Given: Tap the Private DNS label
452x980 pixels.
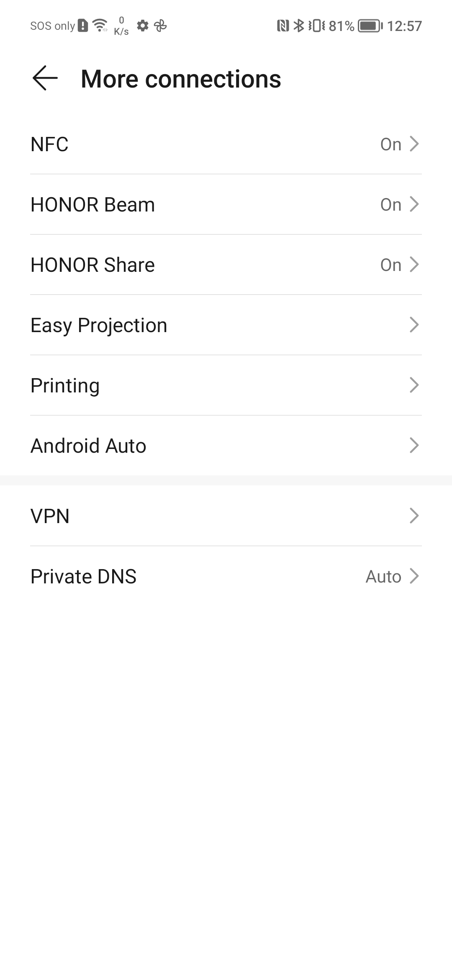Looking at the screenshot, I should click(x=83, y=576).
